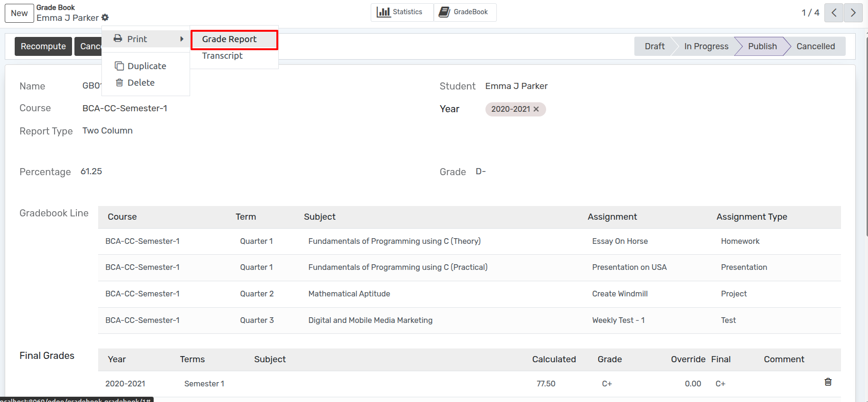The height and width of the screenshot is (402, 868).
Task: Open the GradeBook book button
Action: coord(465,12)
